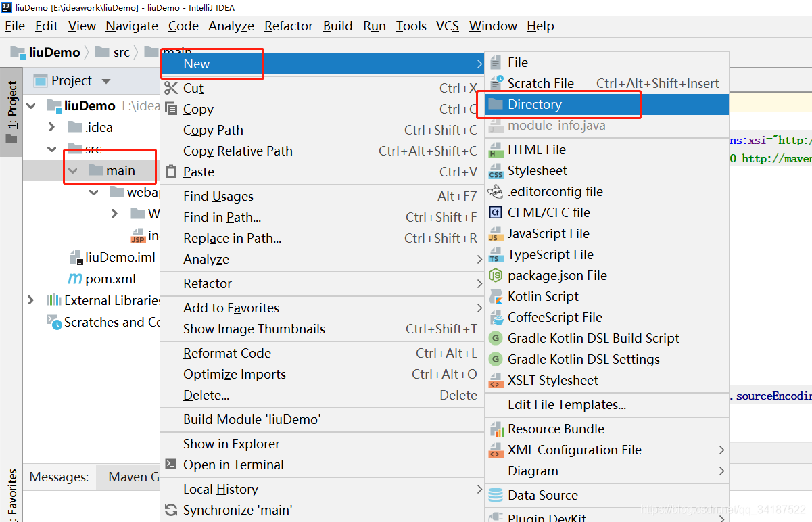Click the Paste clipboard icon
812x522 pixels.
[x=171, y=172]
